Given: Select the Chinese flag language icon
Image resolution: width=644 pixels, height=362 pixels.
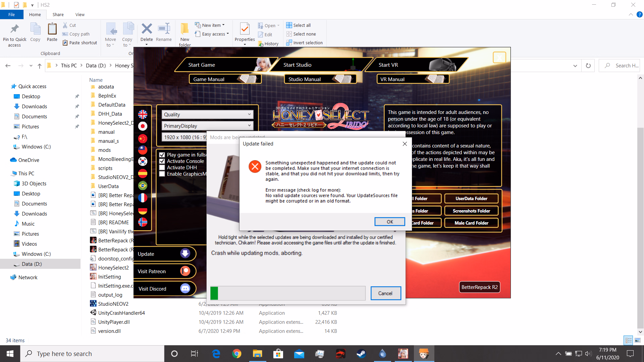Looking at the screenshot, I should tap(143, 138).
